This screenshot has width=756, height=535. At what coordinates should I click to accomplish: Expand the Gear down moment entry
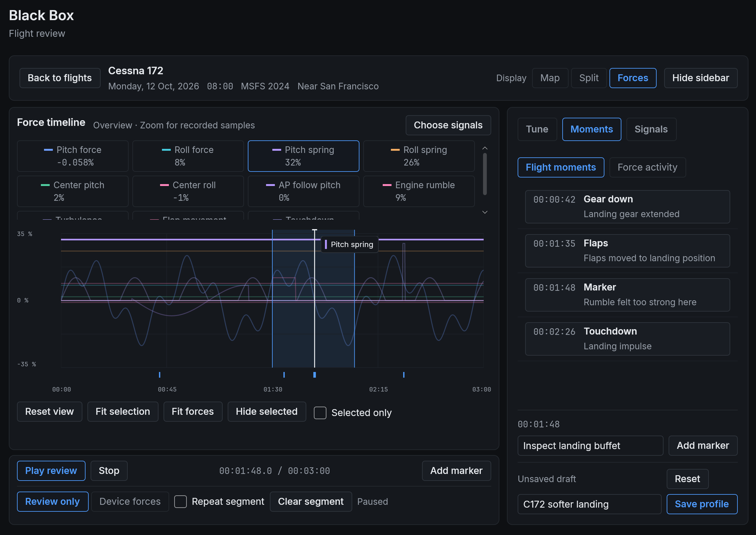click(x=627, y=206)
